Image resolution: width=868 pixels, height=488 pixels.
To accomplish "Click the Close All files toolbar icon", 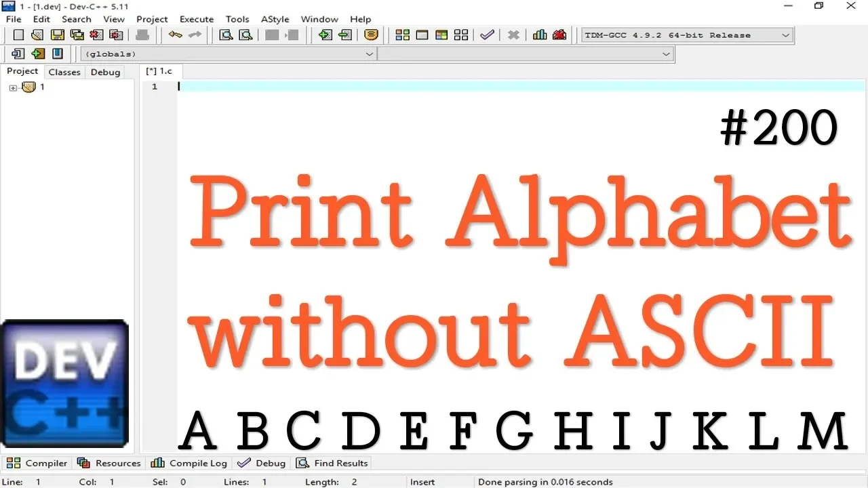I will point(117,35).
